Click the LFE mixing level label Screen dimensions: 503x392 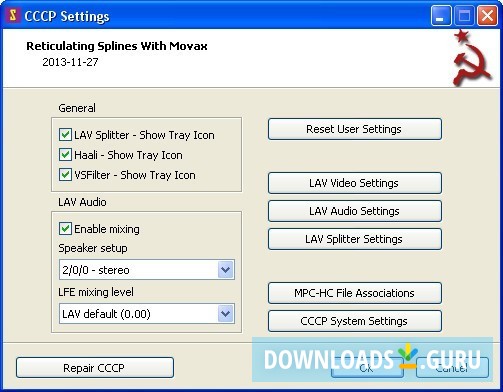pyautogui.click(x=96, y=292)
